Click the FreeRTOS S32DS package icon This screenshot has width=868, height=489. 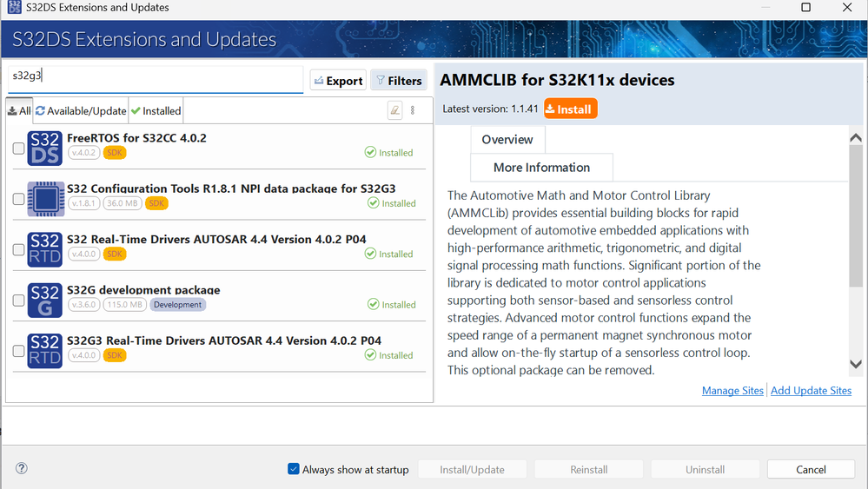click(x=44, y=149)
